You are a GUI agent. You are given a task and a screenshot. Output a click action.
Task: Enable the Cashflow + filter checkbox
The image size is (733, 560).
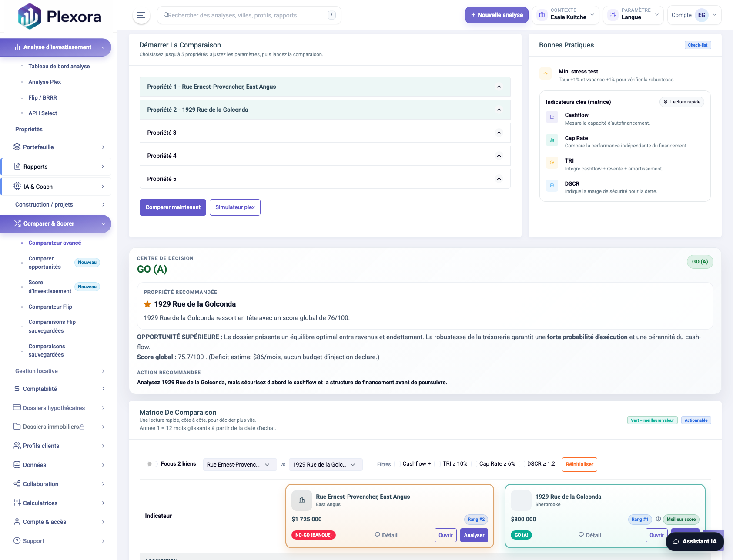coord(397,464)
